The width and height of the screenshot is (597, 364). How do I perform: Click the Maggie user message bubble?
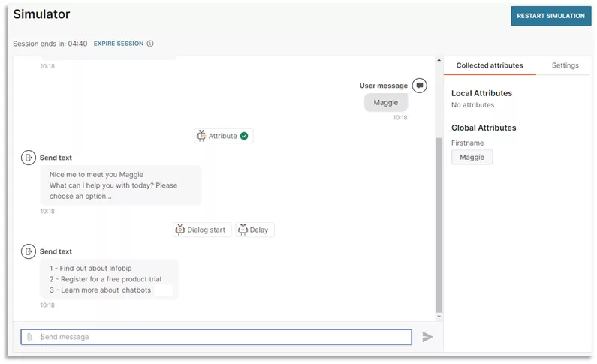(x=386, y=102)
